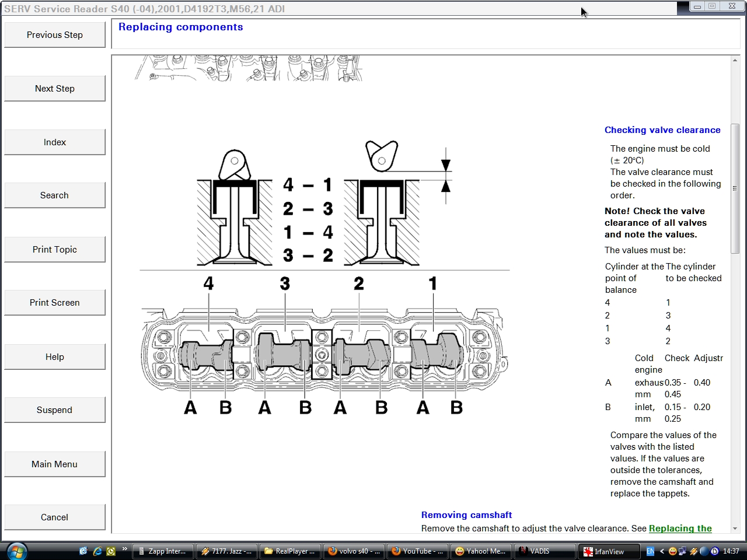Image resolution: width=747 pixels, height=560 pixels.
Task: Click the Suspend button
Action: [55, 410]
